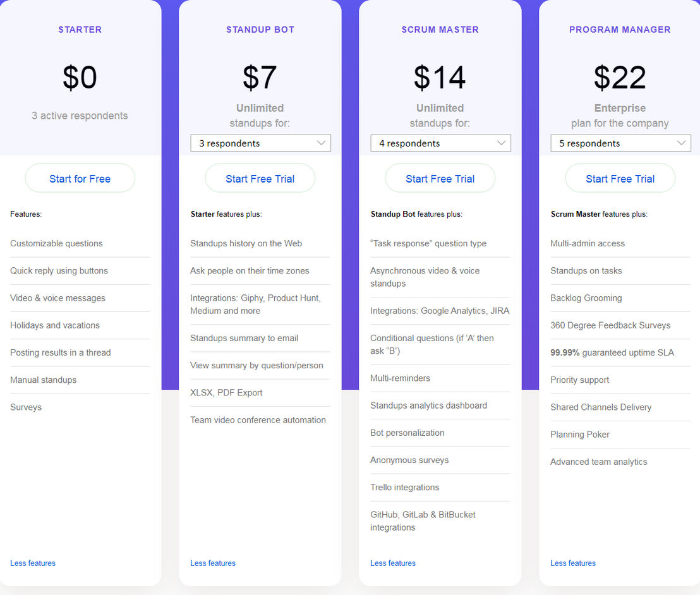The width and height of the screenshot is (700, 595).
Task: Click 'Ask people on their time zones'
Action: pos(250,270)
